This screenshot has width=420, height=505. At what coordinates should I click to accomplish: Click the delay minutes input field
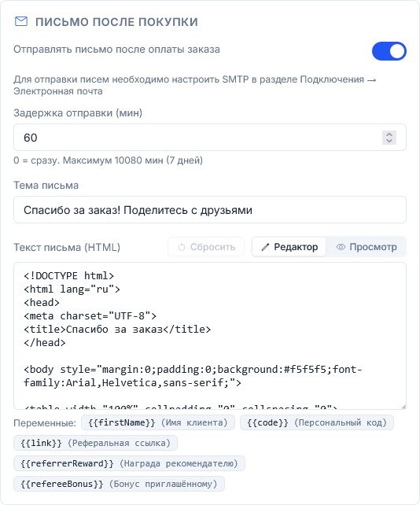tap(210, 138)
